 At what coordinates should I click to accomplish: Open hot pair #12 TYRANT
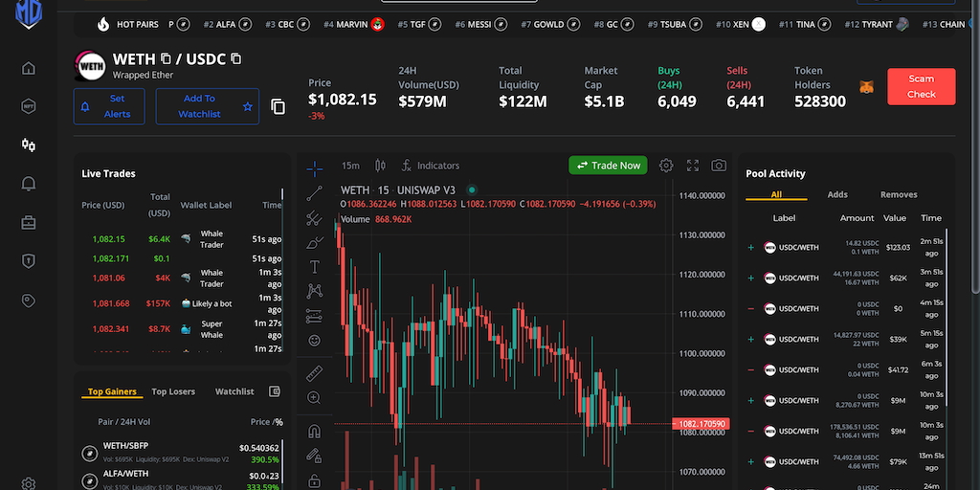[877, 24]
